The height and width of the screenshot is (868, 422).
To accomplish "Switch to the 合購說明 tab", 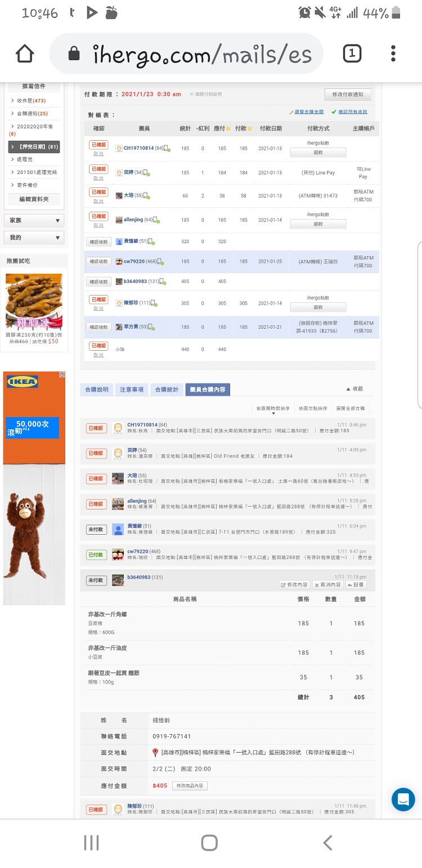I will point(96,390).
